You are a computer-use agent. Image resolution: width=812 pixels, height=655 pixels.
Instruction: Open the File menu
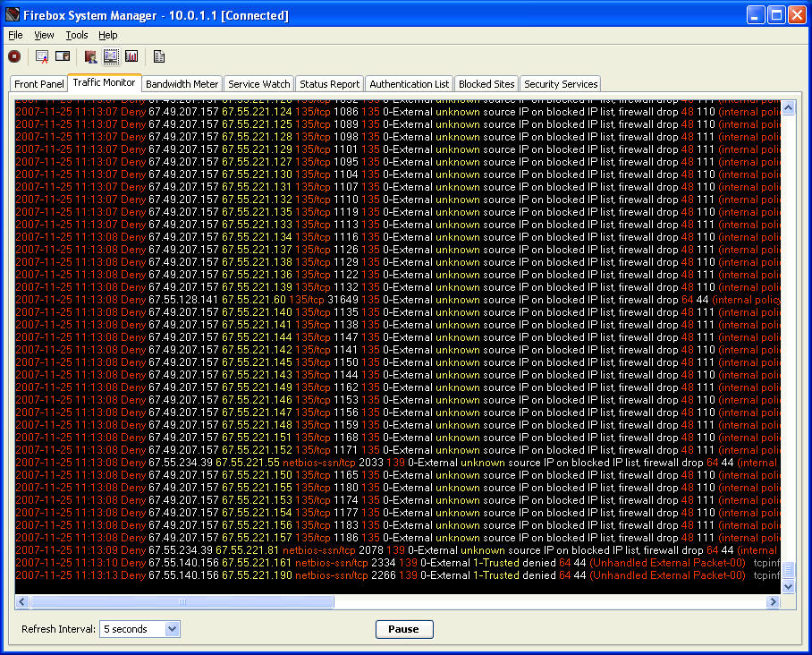15,35
